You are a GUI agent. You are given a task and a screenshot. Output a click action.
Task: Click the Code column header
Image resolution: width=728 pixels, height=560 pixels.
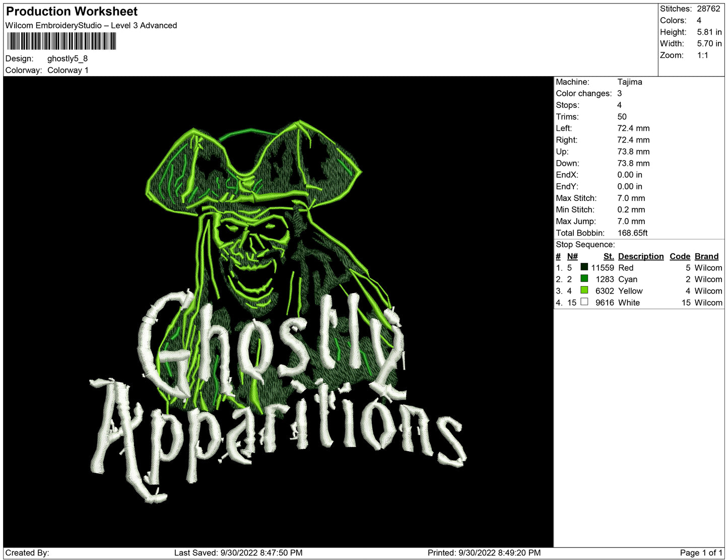click(x=680, y=256)
